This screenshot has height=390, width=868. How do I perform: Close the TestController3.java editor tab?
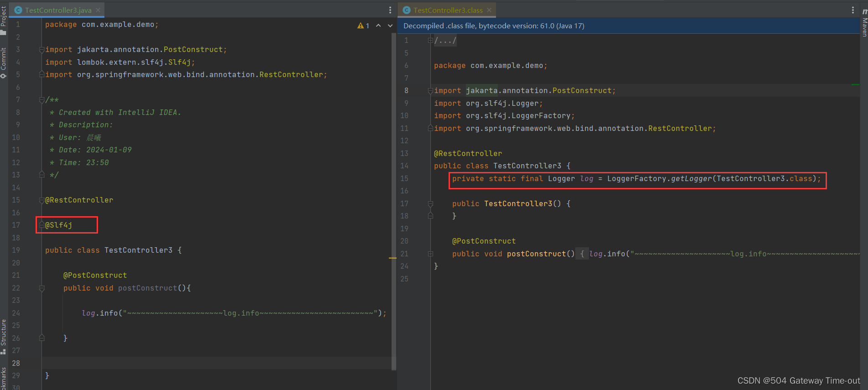(98, 10)
